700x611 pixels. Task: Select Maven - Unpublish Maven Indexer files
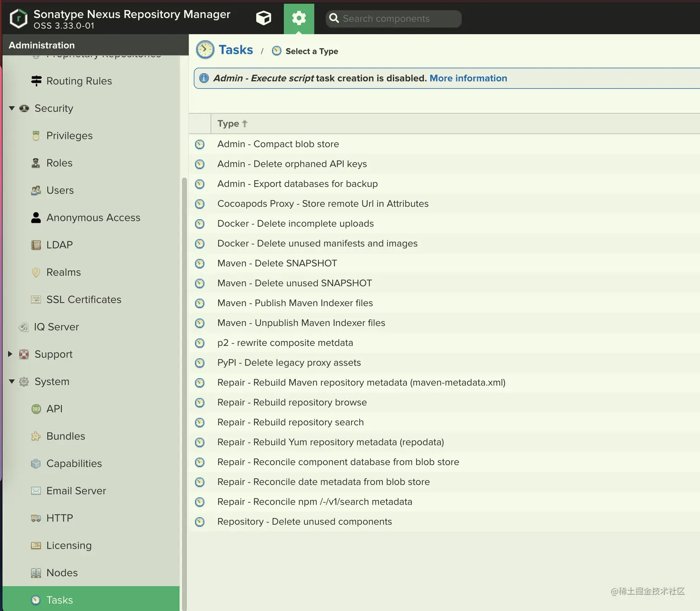point(444,323)
